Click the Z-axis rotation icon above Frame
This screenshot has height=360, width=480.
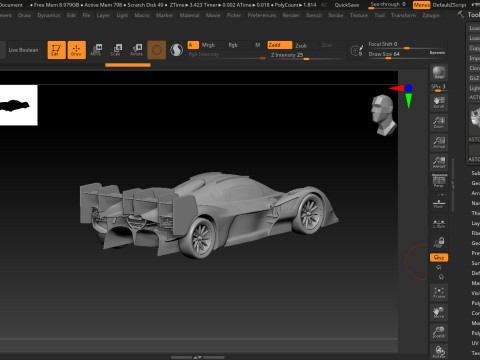pos(441,277)
